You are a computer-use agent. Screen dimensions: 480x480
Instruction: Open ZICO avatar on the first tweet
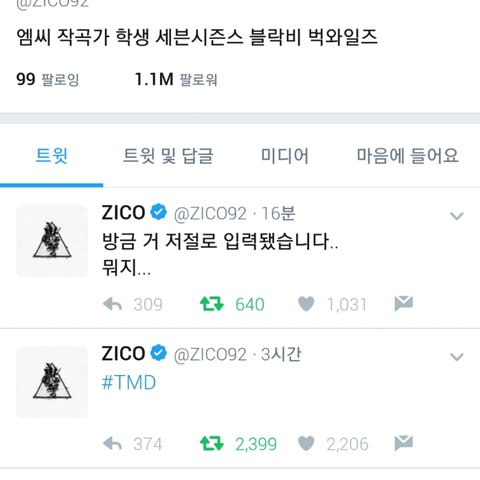click(x=52, y=241)
